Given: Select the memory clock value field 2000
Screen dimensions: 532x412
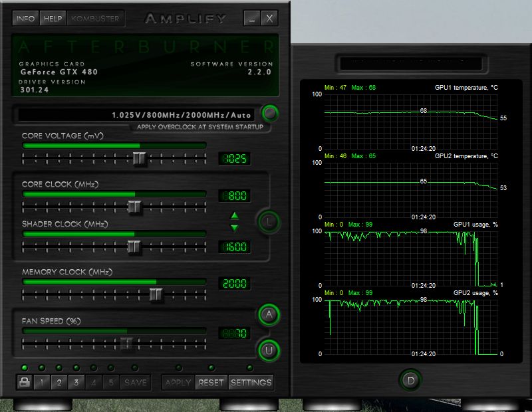Looking at the screenshot, I should [235, 283].
